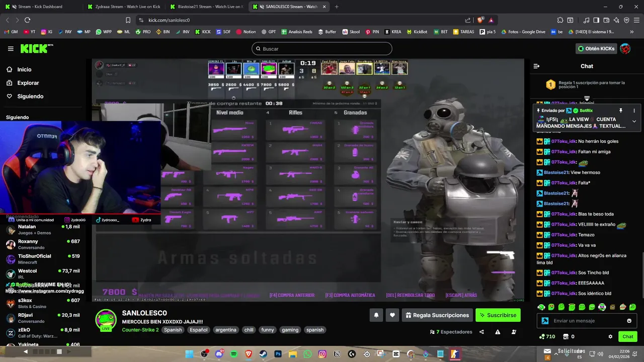Open Steam from the taskbar
This screenshot has width=644, height=362.
[x=263, y=354]
